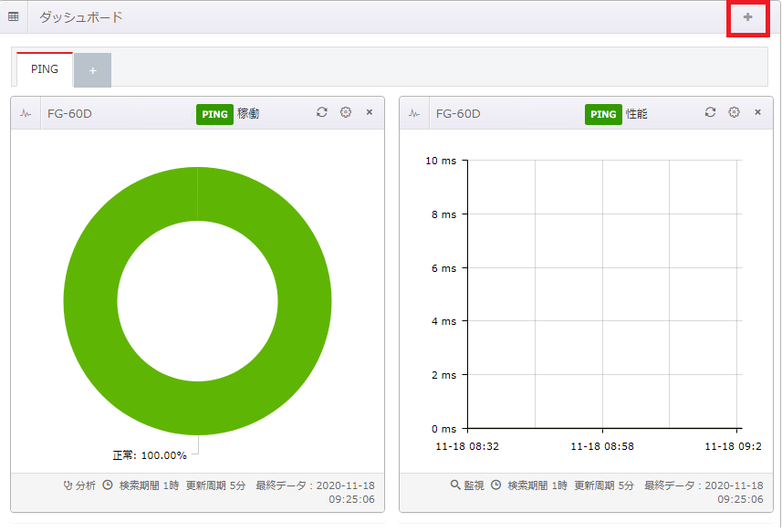Click the green PING badge beside 性能
The height and width of the screenshot is (532, 782).
tap(603, 114)
